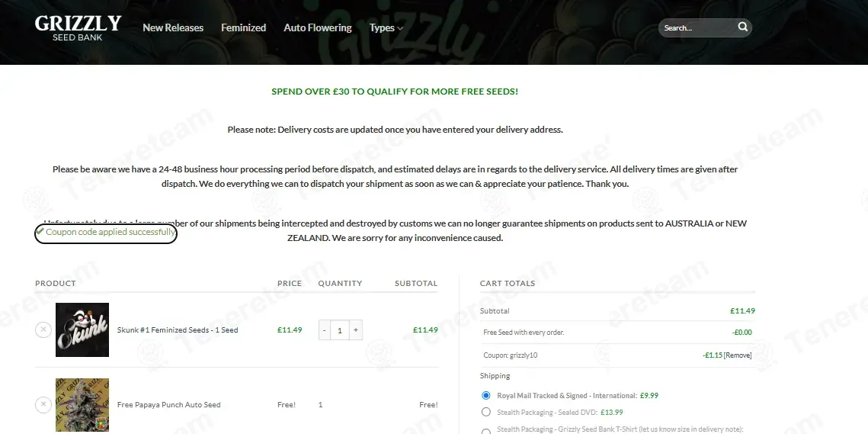The image size is (868, 434).
Task: Click the CART TOTALS heading
Action: click(x=508, y=283)
